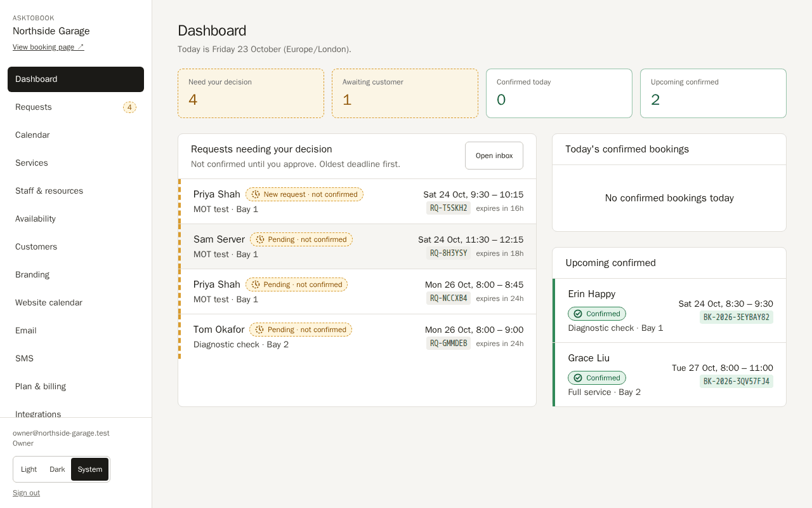Click request code RQ-8H3YSY
The height and width of the screenshot is (508, 812).
point(449,253)
